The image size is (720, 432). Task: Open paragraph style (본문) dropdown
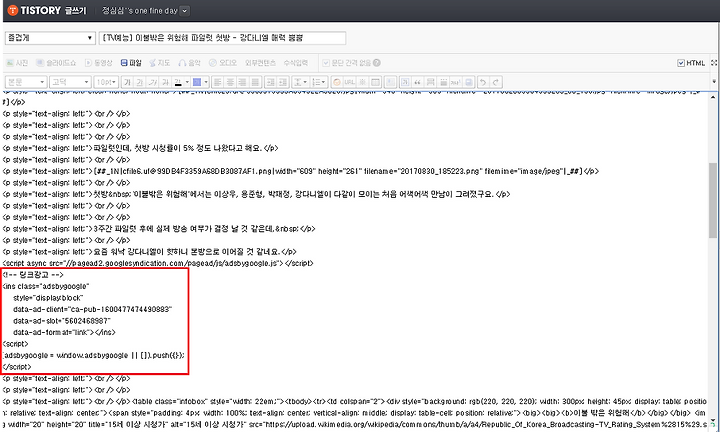coord(26,82)
